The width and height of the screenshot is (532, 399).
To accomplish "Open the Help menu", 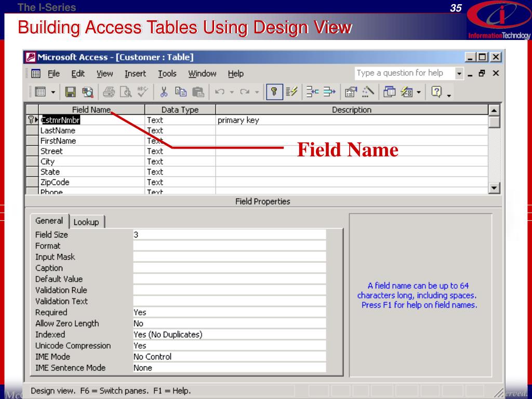I will (x=235, y=74).
